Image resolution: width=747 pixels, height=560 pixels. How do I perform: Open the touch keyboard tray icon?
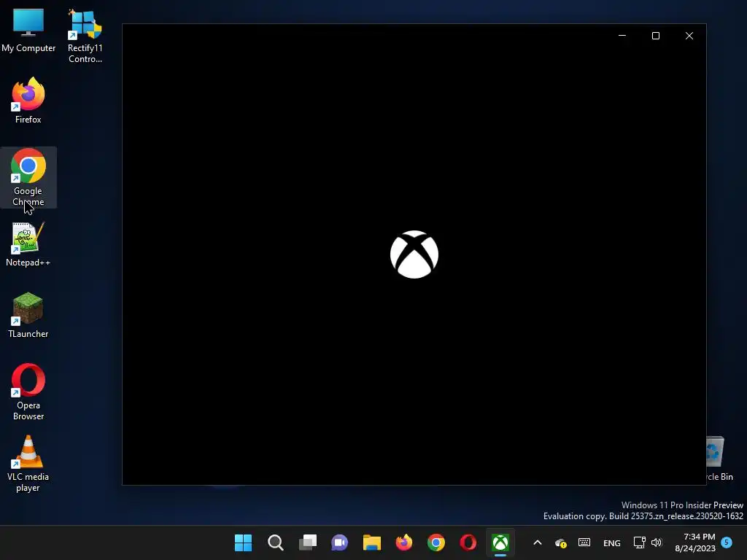pos(584,542)
